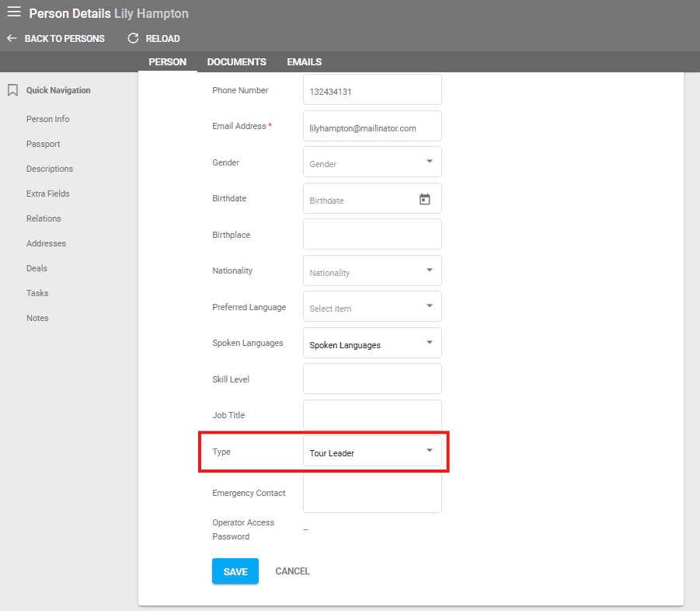The width and height of the screenshot is (700, 611).
Task: Open the hamburger main menu
Action: click(14, 12)
